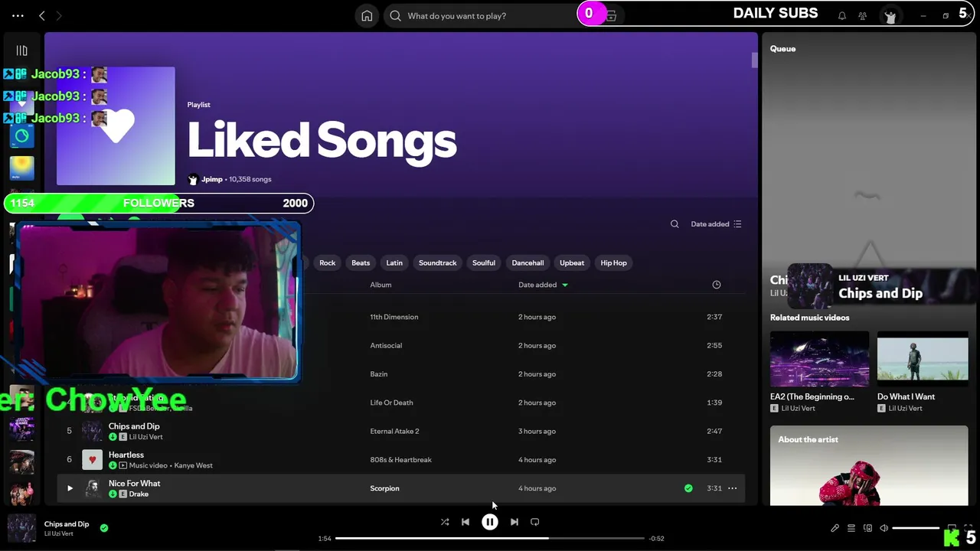
Task: Open the Antisocial album link
Action: point(386,345)
